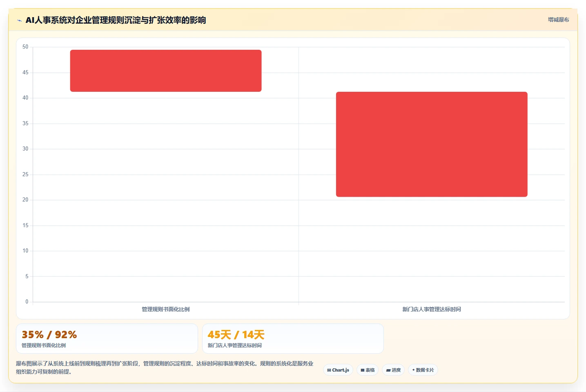Click the chart title AI人事系统对企业管理规则沉淀与扩张效率的影响
Screen dimensions: 586x392
pyautogui.click(x=116, y=20)
